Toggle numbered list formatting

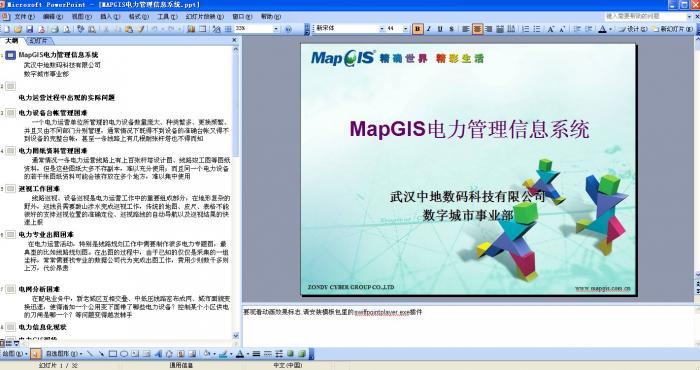[x=526, y=29]
